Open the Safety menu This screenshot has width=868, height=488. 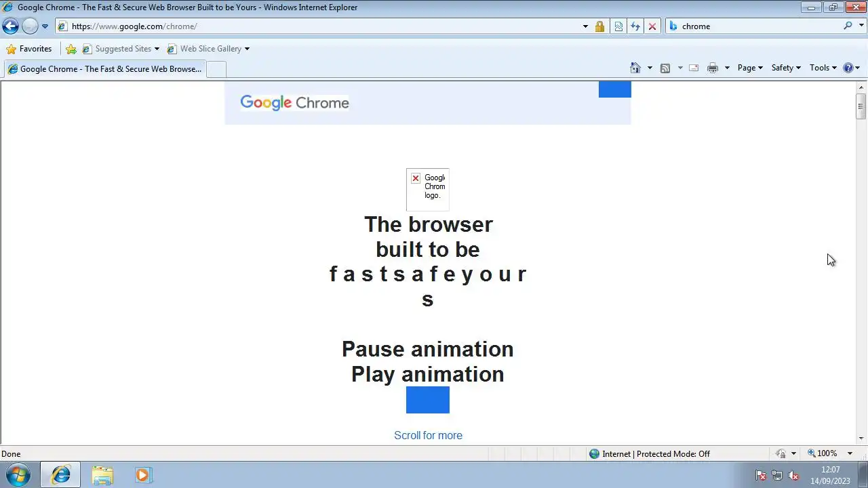point(786,68)
